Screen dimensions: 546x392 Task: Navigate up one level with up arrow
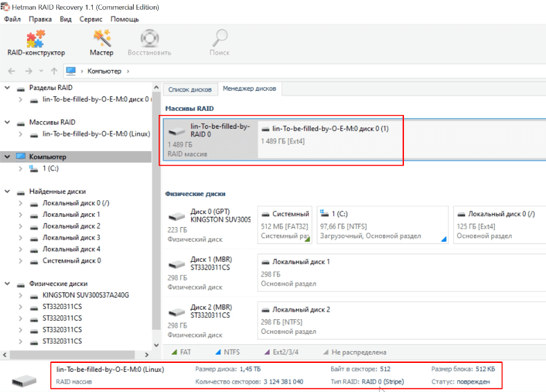tap(54, 71)
